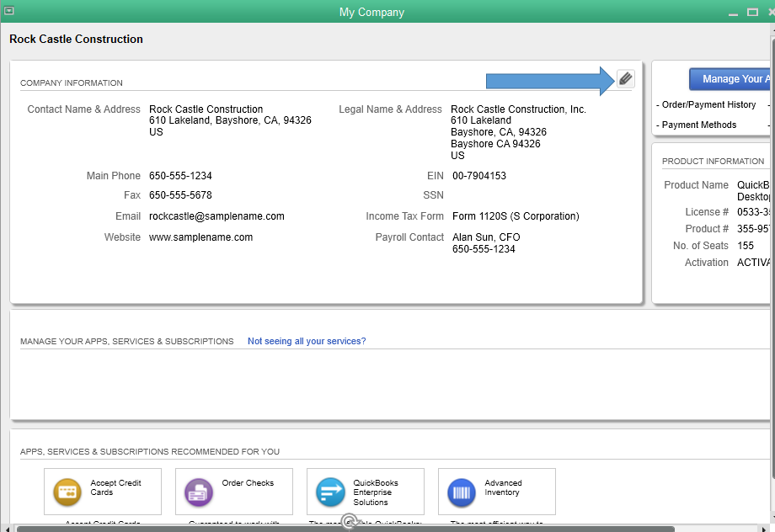Click the Manage Your Account button
The height and width of the screenshot is (532, 775).
click(x=731, y=79)
